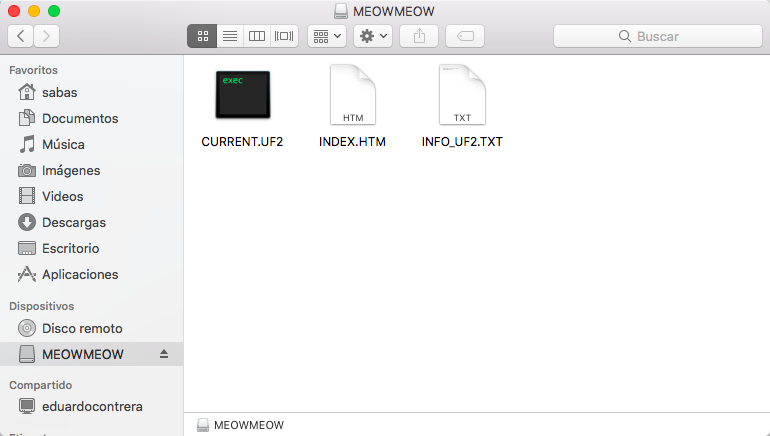
Task: Go back with the left chevron button
Action: 21,36
